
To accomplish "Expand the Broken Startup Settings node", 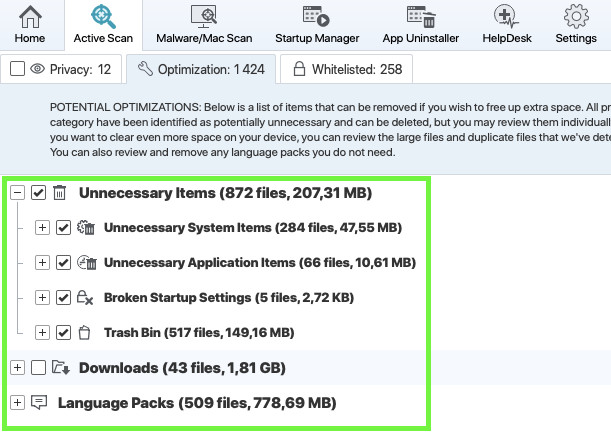I will coord(42,298).
